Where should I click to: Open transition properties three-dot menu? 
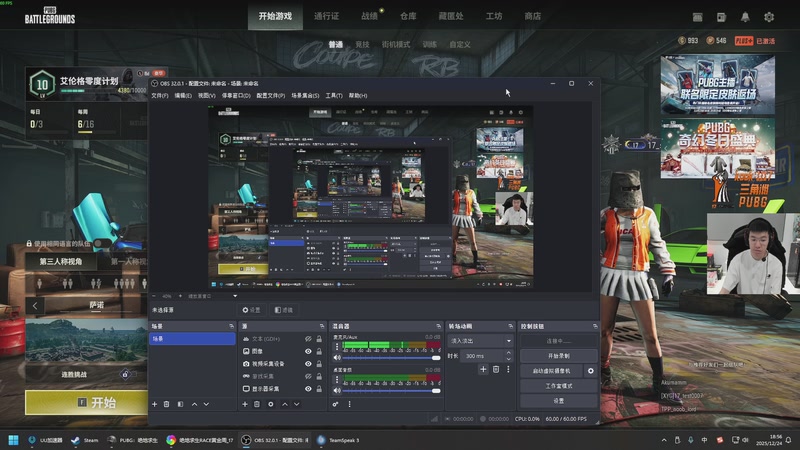coord(508,369)
